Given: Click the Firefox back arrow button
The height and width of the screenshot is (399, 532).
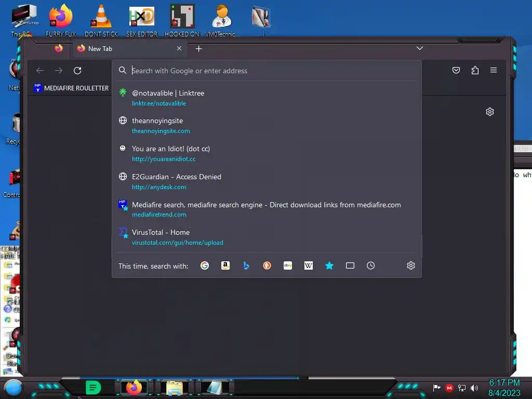Looking at the screenshot, I should pos(40,71).
